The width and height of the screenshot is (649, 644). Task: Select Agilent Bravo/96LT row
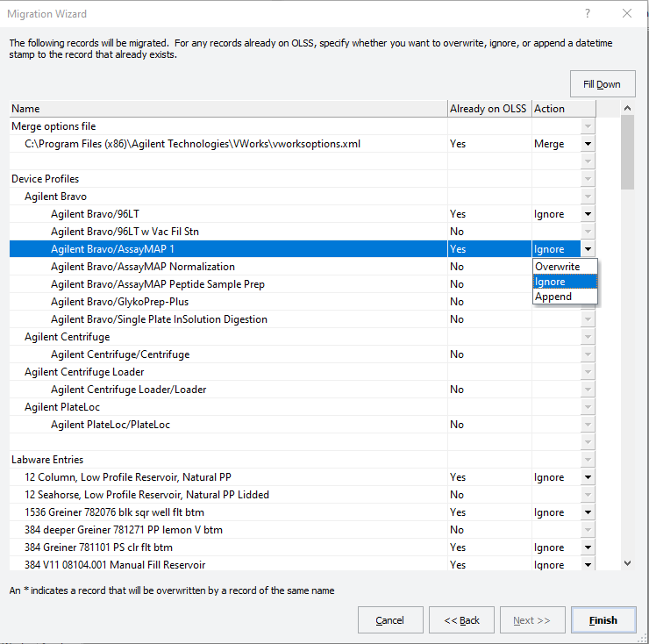pos(303,214)
